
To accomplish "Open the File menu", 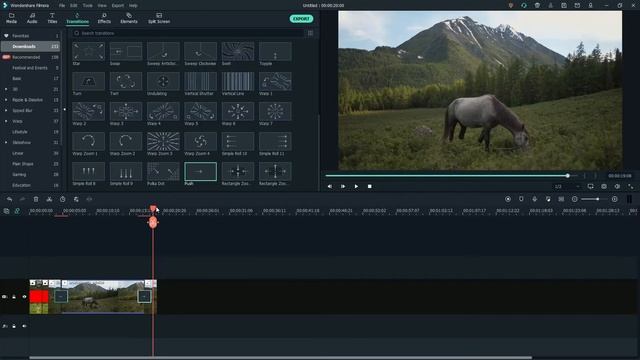I will [62, 6].
